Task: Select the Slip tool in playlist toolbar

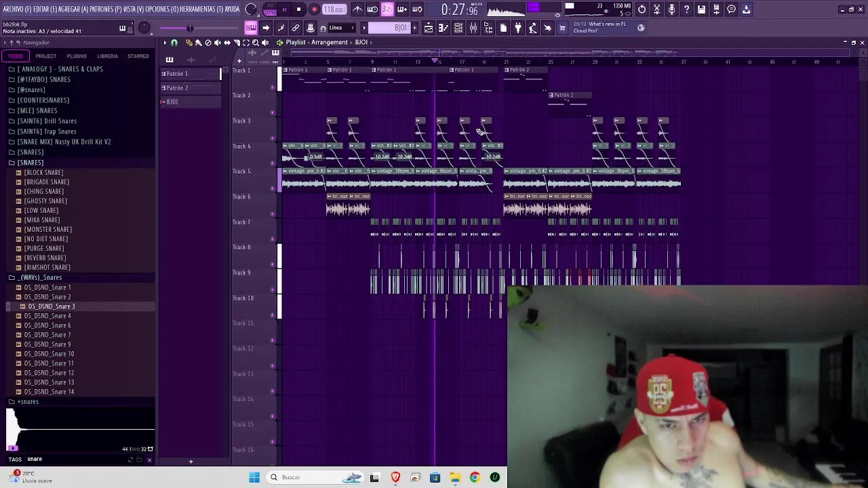Action: click(226, 43)
